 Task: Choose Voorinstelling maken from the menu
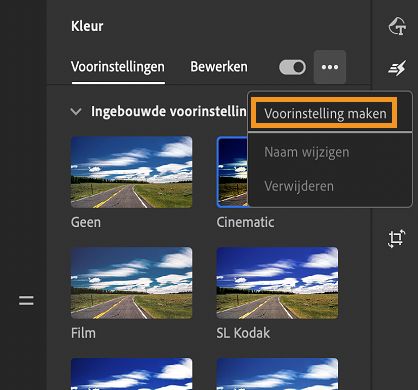coord(325,113)
